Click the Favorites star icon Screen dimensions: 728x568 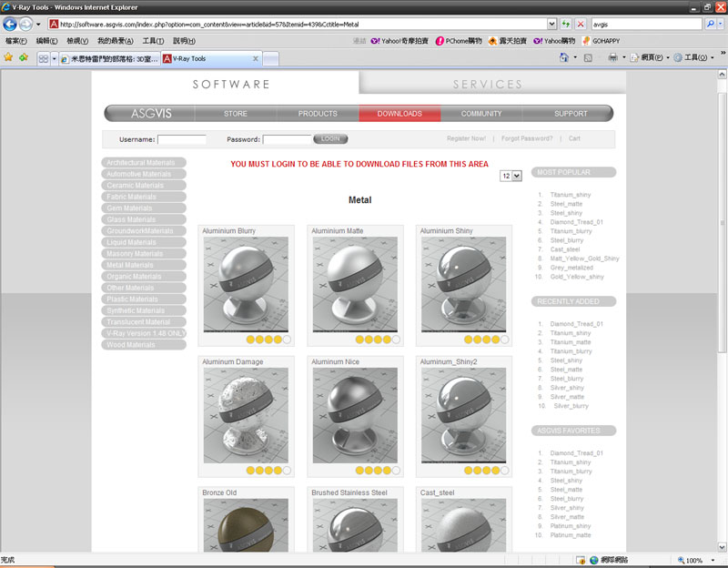click(8, 57)
